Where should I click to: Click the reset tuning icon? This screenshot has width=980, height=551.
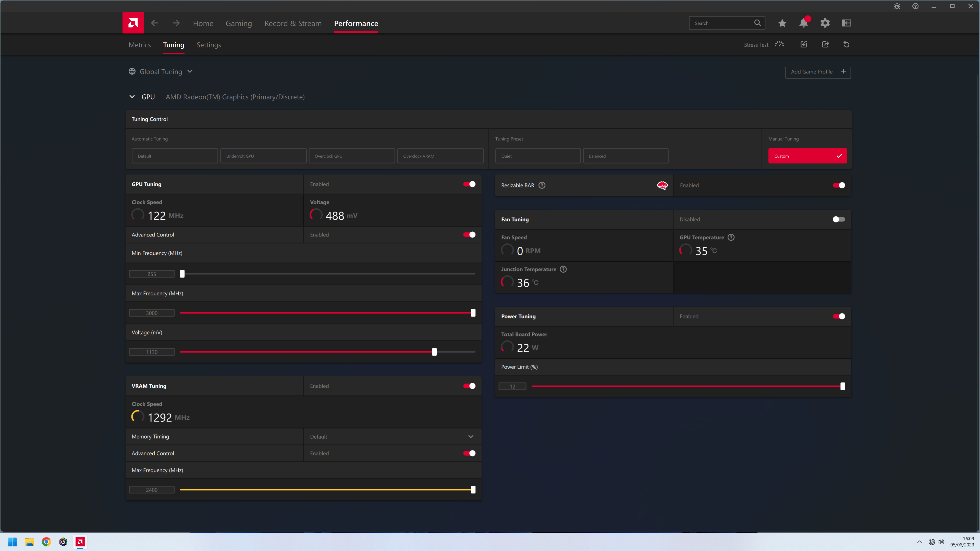pyautogui.click(x=846, y=44)
